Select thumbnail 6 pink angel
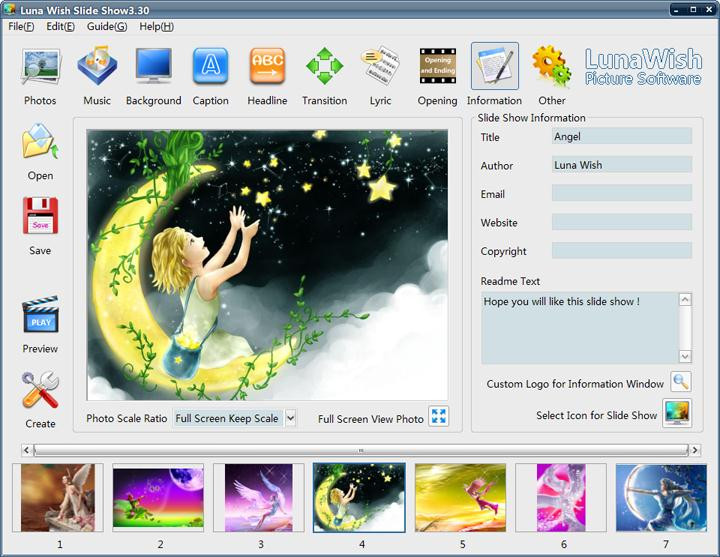The image size is (720, 557). coord(561,498)
